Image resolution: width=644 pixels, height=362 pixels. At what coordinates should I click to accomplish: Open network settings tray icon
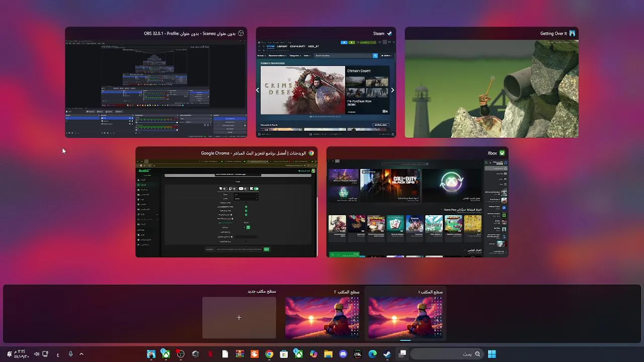45,354
